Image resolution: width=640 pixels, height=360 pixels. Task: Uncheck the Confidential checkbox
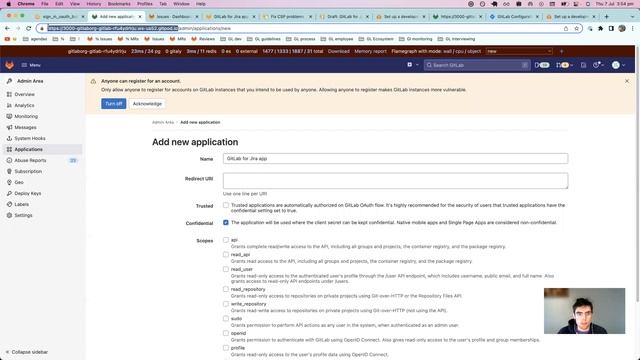226,222
